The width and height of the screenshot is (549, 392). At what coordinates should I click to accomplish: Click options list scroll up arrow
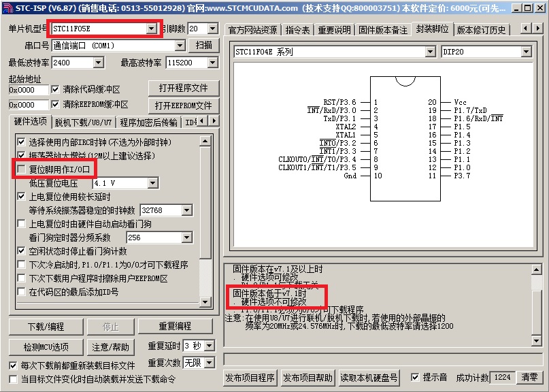tap(205, 141)
